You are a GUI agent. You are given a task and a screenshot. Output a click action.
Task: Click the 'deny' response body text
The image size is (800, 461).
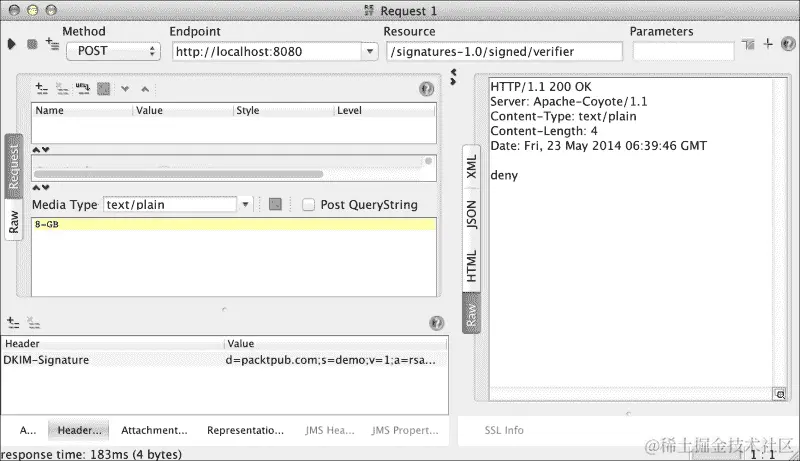tap(504, 175)
